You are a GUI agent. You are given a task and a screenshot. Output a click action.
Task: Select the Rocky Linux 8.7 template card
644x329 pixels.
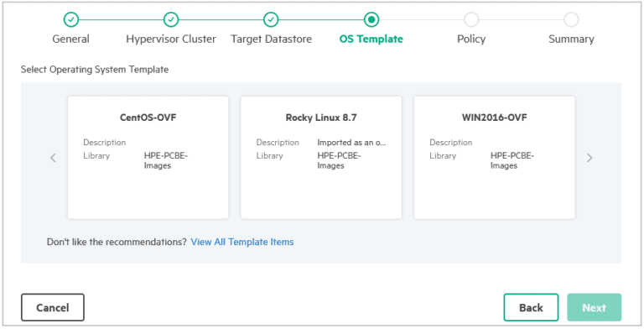pos(321,158)
